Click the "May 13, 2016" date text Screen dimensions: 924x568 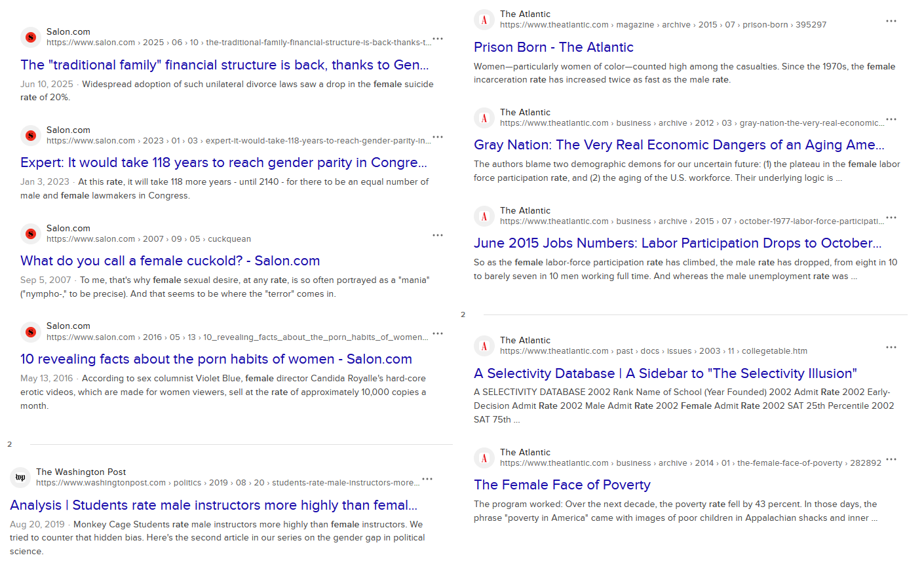47,378
